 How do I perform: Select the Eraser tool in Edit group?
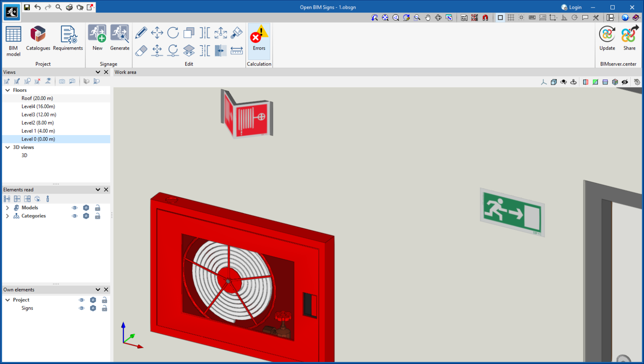tap(142, 50)
